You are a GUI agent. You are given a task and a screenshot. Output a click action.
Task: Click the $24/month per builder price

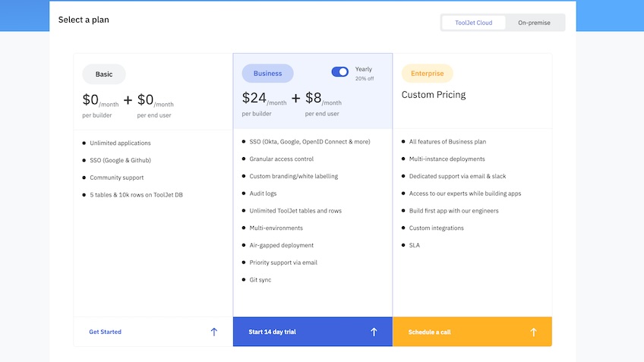[264, 99]
